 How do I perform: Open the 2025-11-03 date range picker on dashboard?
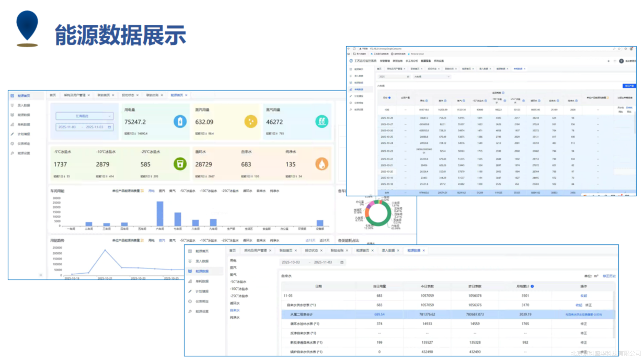click(x=84, y=127)
